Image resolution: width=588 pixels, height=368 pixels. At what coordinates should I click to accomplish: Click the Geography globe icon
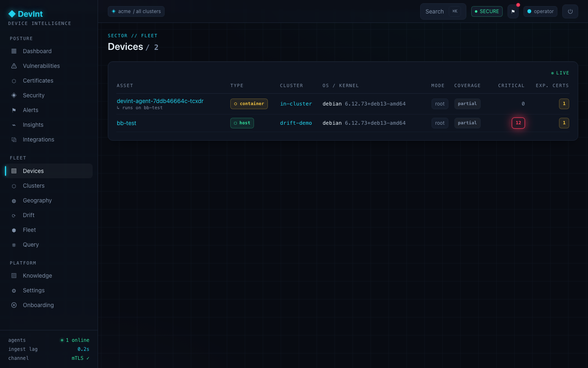coord(14,201)
